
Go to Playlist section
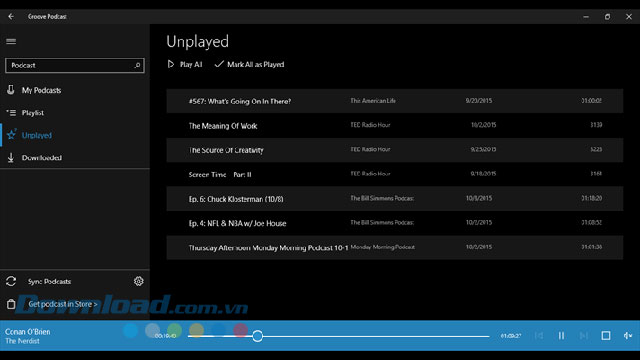pos(75,113)
